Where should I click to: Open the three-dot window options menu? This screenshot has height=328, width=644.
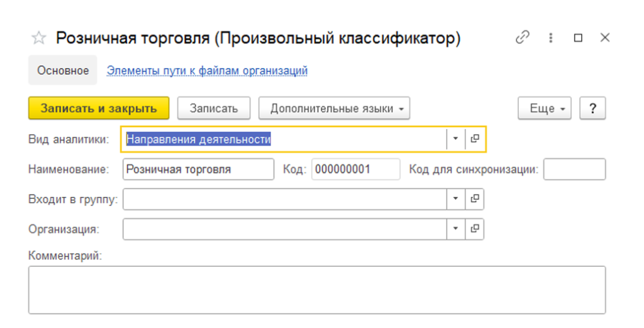point(550,38)
